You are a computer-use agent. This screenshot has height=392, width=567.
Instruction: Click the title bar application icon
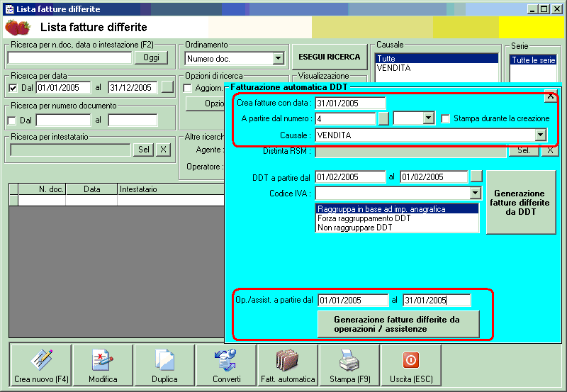coord(9,9)
